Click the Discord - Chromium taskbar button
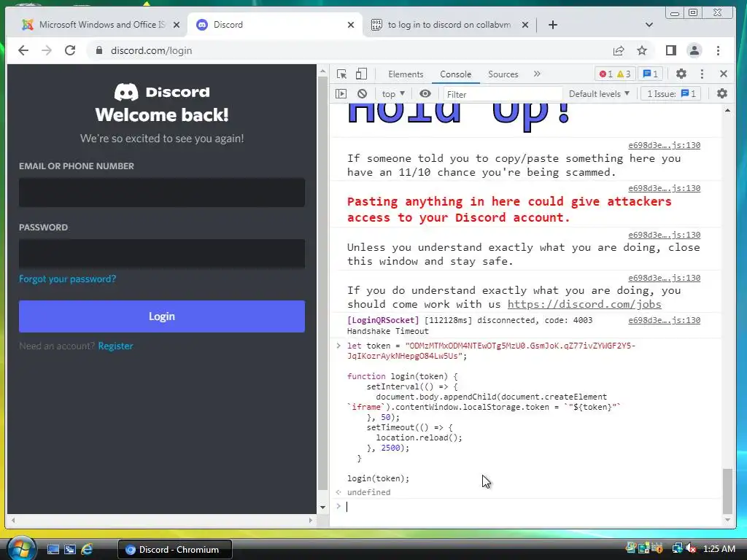 click(175, 550)
